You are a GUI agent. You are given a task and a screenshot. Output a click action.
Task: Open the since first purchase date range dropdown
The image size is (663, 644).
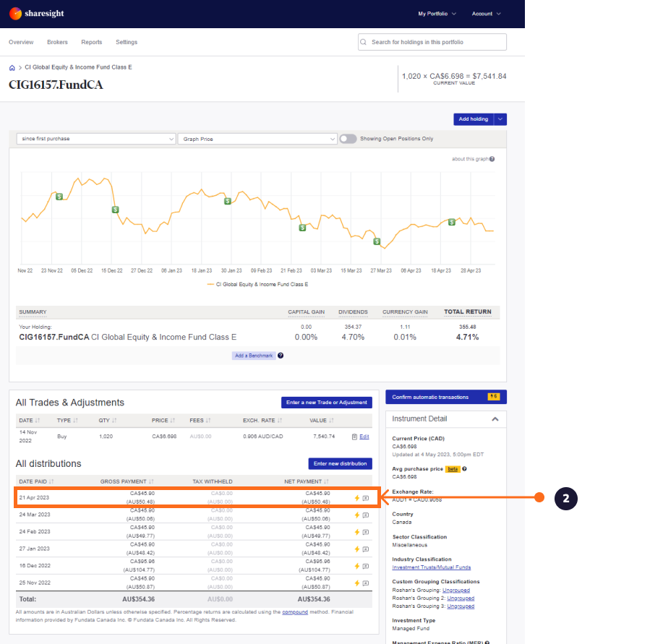coord(96,139)
